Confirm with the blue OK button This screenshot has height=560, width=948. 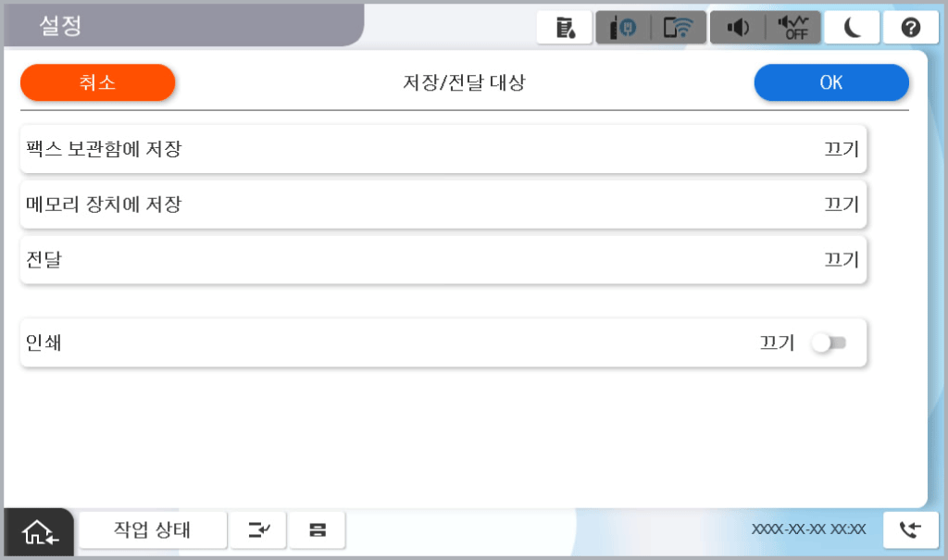coord(831,82)
